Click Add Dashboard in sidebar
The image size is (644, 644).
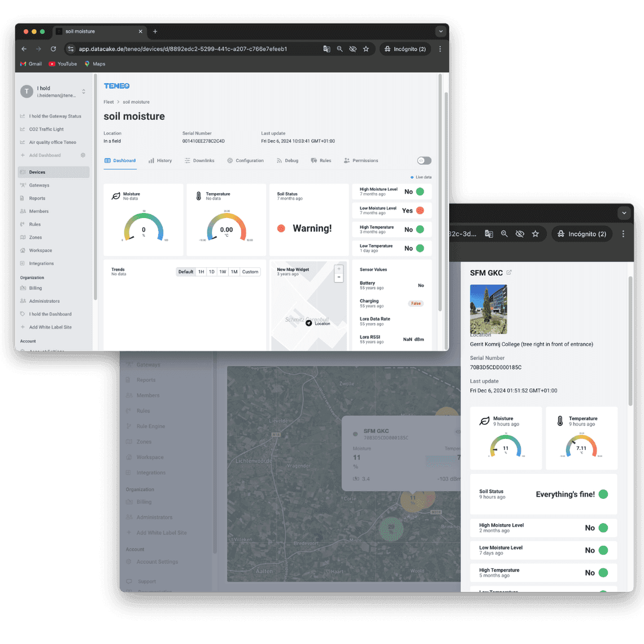pyautogui.click(x=45, y=155)
